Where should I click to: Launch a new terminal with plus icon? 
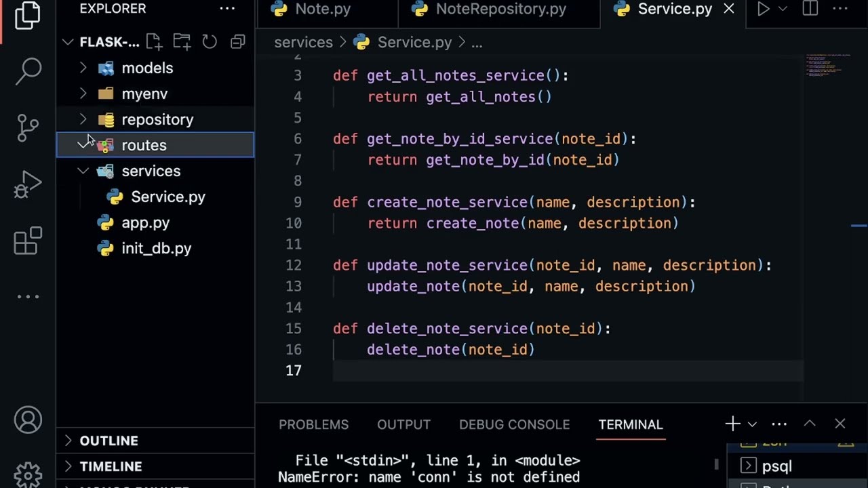coord(732,424)
